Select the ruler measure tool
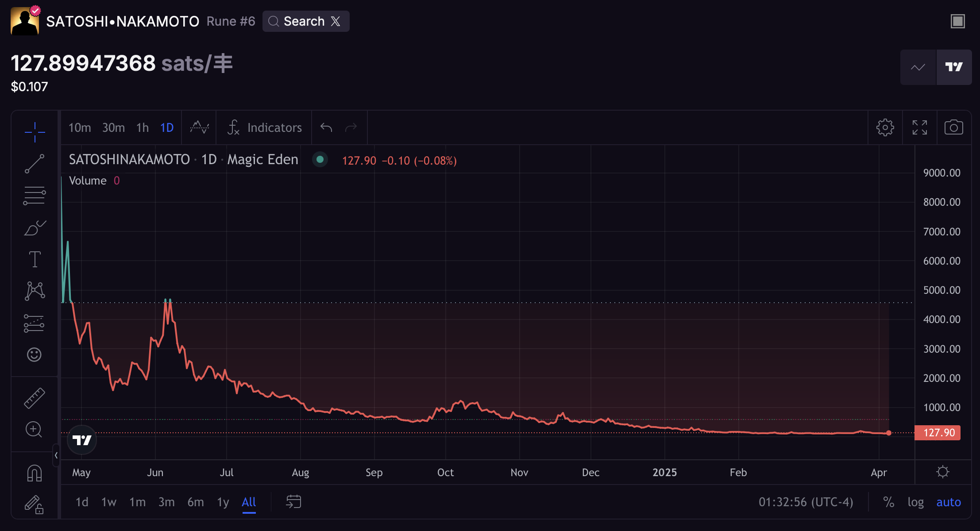980x531 pixels. (35, 398)
